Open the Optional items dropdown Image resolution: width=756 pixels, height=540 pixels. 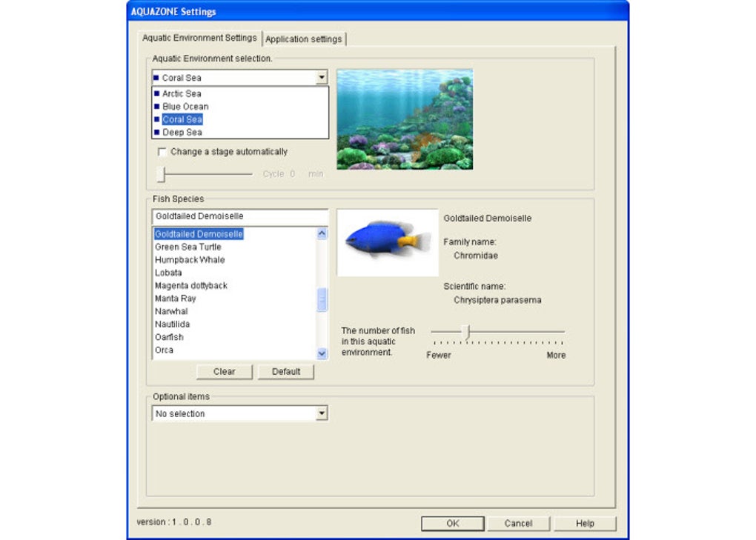[x=322, y=413]
